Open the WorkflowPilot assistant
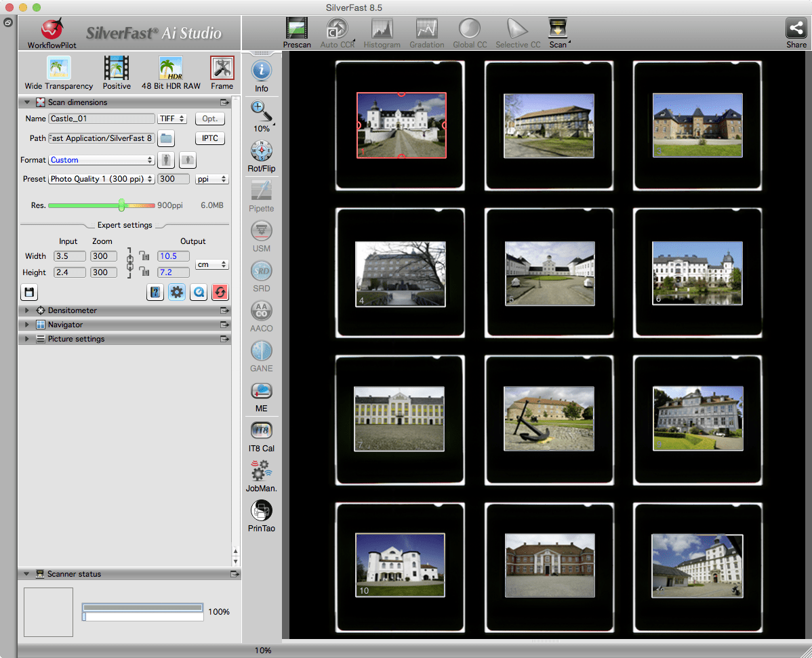Screen dimensions: 812x658 pos(52,30)
